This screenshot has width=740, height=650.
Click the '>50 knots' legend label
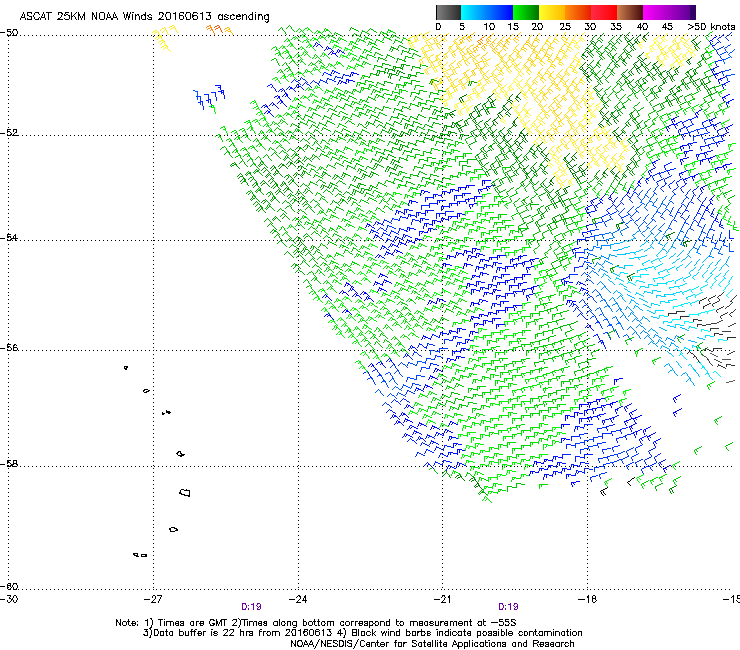click(x=711, y=27)
